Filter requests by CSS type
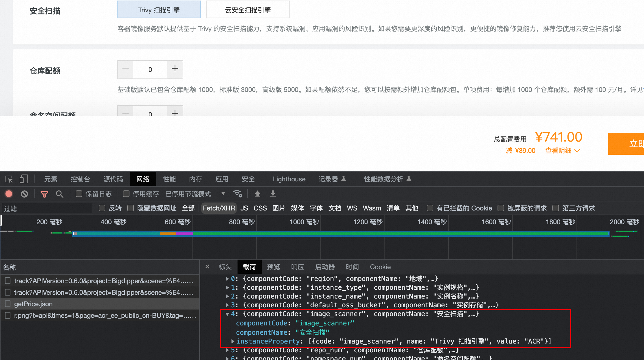The width and height of the screenshot is (644, 360). (260, 208)
